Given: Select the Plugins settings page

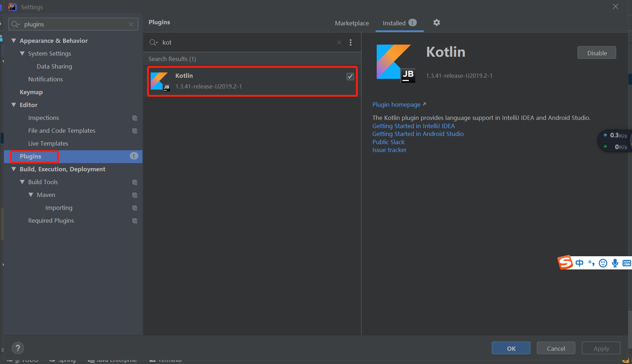Looking at the screenshot, I should pyautogui.click(x=30, y=156).
